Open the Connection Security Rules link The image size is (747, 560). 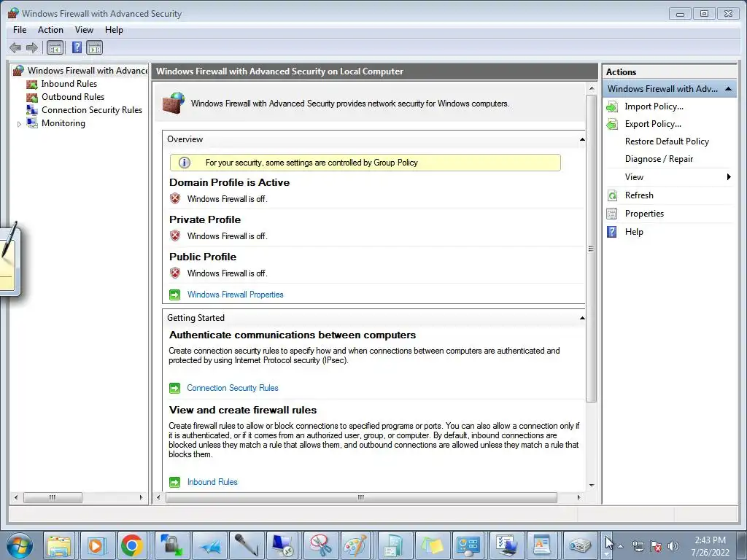(x=233, y=388)
